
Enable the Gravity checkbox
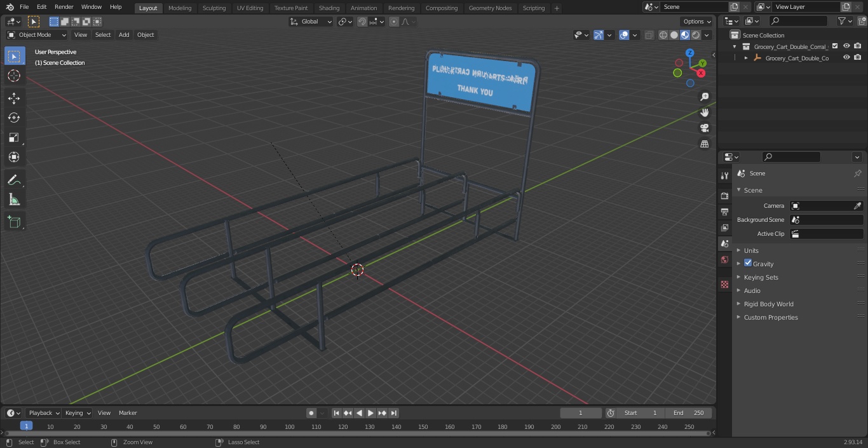748,263
